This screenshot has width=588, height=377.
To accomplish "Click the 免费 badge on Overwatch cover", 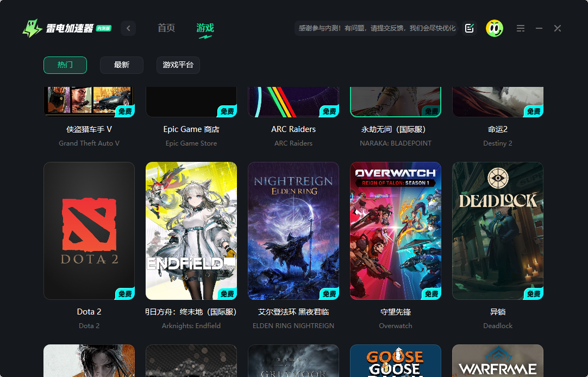I will (x=430, y=293).
